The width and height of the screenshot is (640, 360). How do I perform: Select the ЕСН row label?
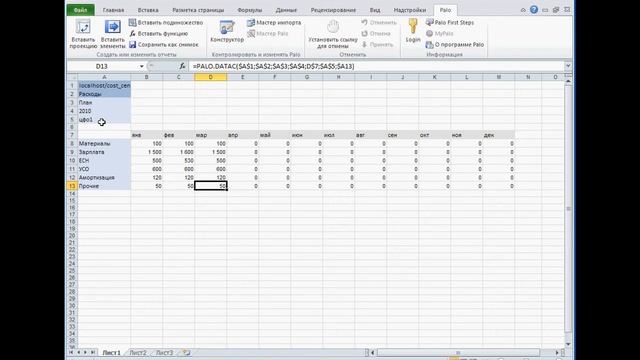[104, 160]
